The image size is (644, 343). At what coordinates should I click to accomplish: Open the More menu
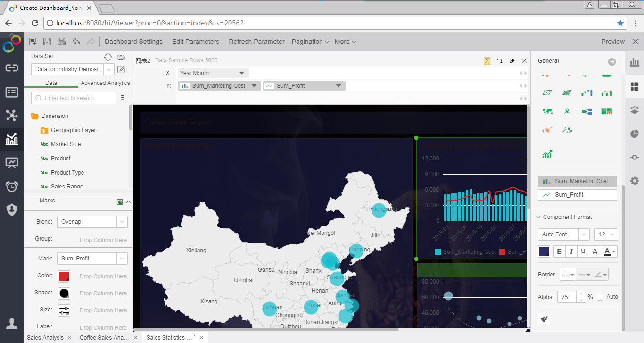(345, 42)
